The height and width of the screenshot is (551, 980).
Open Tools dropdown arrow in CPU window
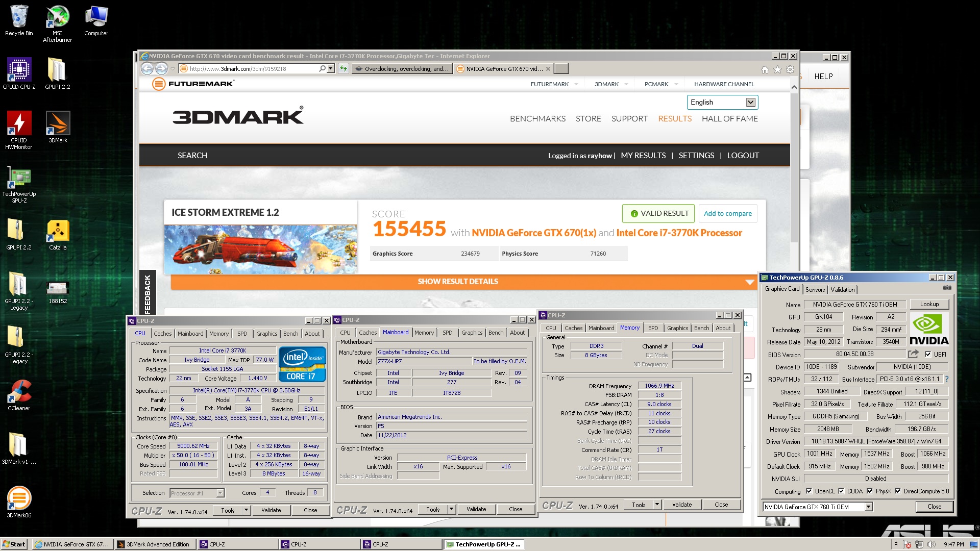(246, 510)
